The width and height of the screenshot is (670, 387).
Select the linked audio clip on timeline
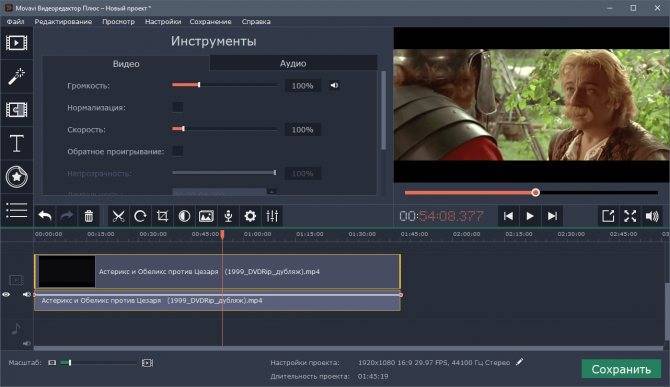coord(217,302)
